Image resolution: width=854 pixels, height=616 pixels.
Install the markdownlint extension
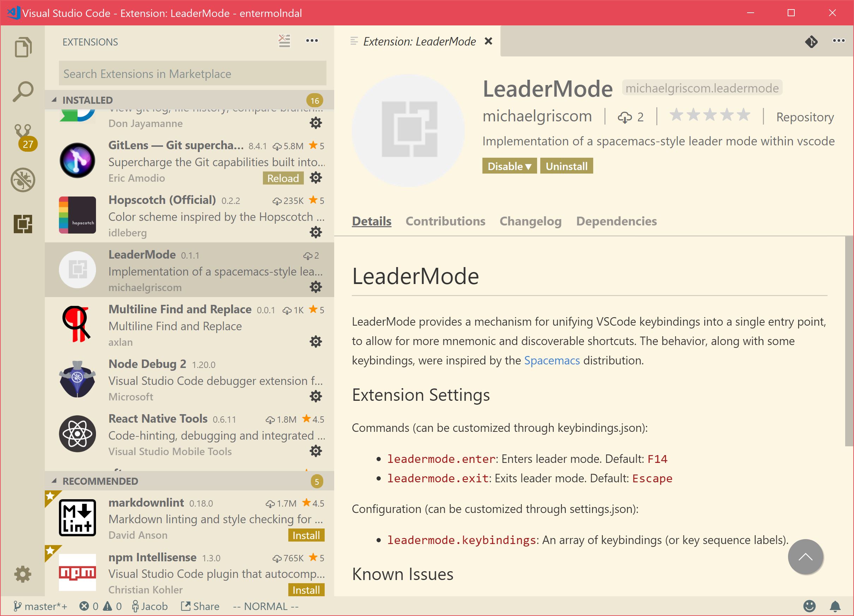click(306, 535)
